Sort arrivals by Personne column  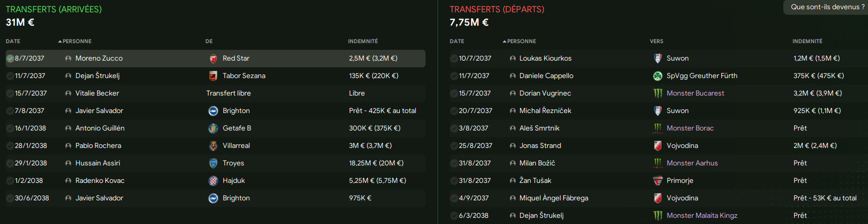(75, 41)
